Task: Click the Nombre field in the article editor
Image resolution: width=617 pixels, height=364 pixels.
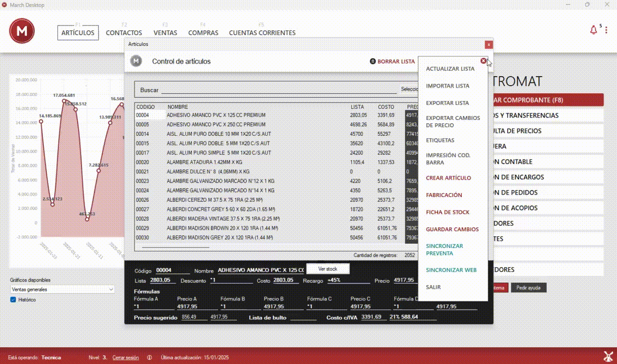Action: (260, 271)
